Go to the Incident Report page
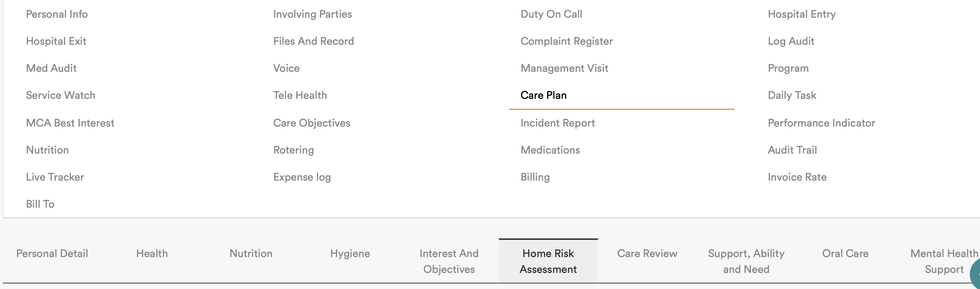Screen dimensions: 980x289 (x=557, y=123)
